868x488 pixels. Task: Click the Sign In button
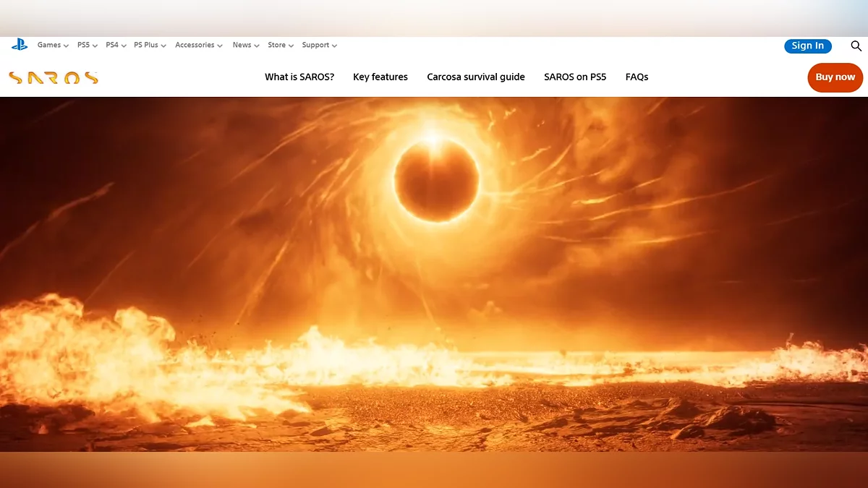[x=808, y=46]
